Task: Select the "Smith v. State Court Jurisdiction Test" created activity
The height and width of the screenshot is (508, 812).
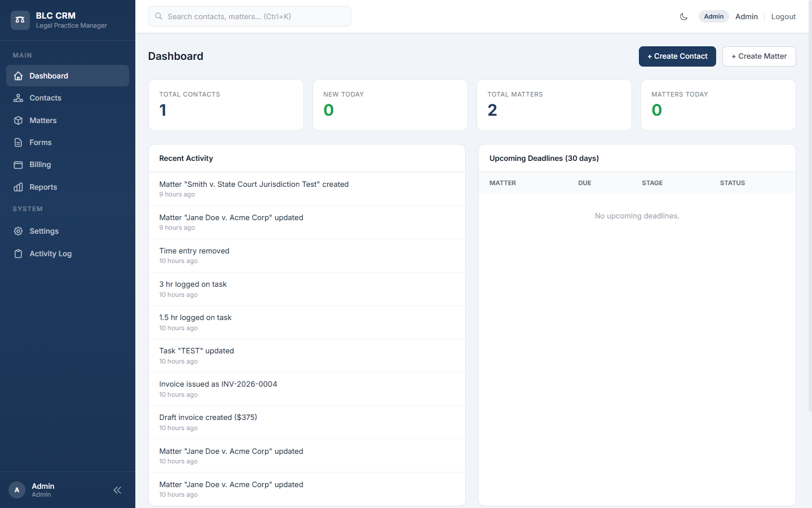Action: coord(307,189)
